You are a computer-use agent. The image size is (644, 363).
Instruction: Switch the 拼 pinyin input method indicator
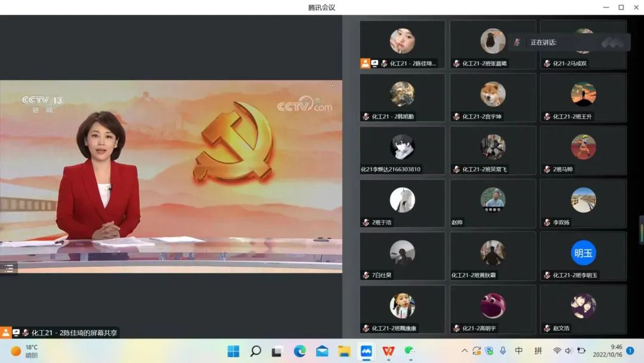pos(538,351)
